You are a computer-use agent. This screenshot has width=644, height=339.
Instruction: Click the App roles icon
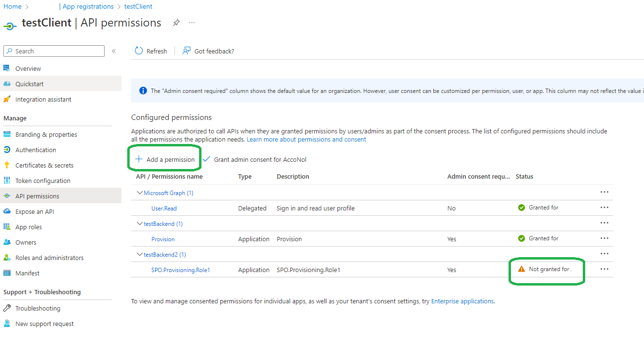tap(7, 227)
